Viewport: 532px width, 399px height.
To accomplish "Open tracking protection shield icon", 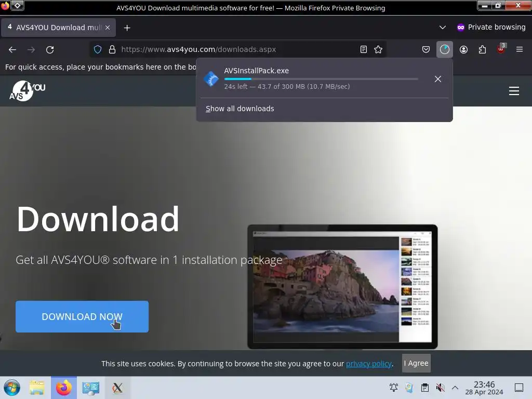I will 98,49.
